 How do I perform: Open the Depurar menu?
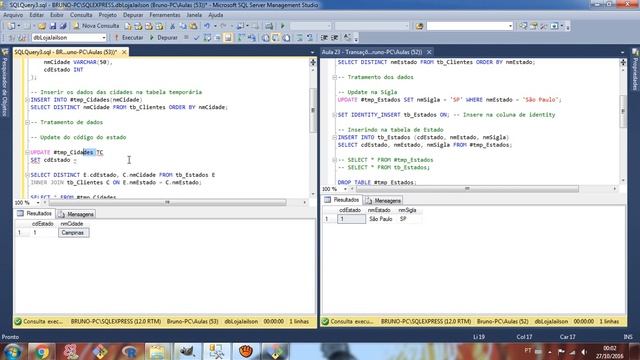pos(133,15)
